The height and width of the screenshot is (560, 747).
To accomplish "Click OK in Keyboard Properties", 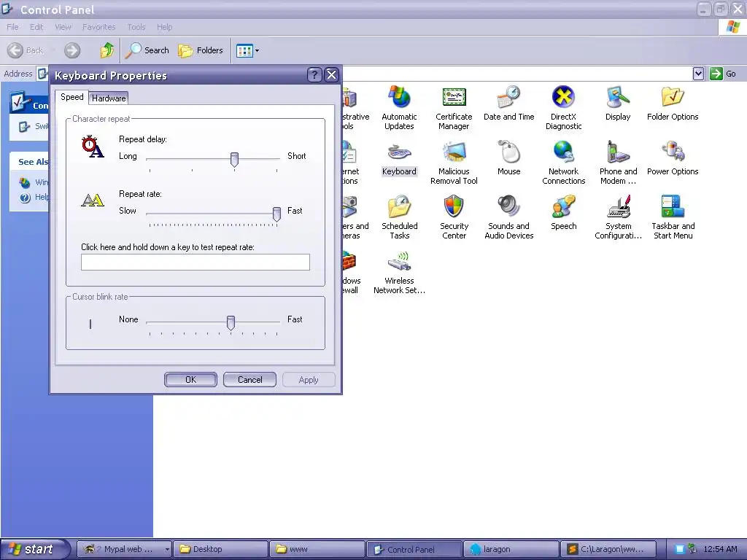I will [x=190, y=379].
